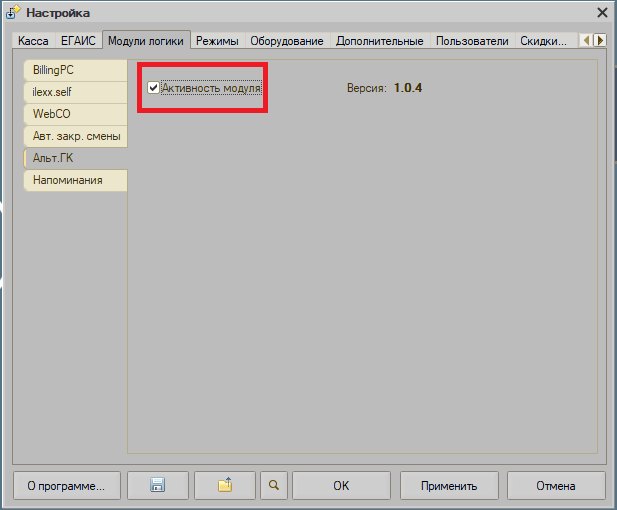Select the Модули логики tab
The image size is (617, 510).
point(146,40)
